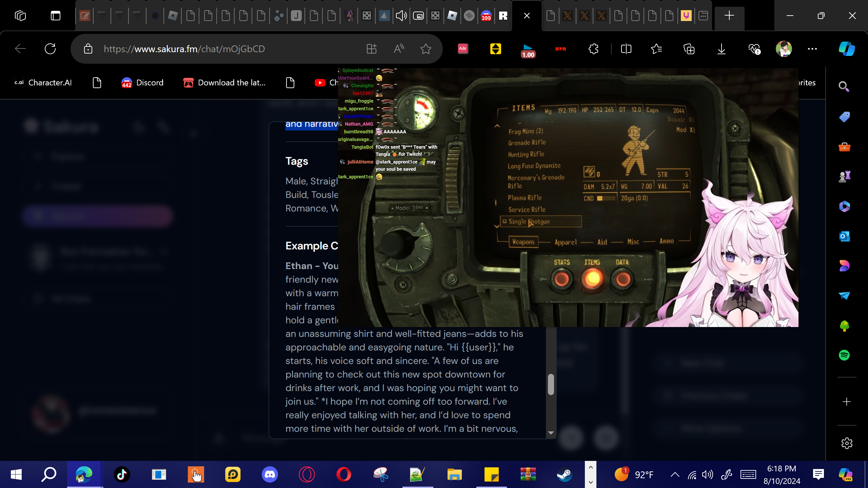Show hidden system tray icons
The height and width of the screenshot is (488, 868).
[675, 474]
